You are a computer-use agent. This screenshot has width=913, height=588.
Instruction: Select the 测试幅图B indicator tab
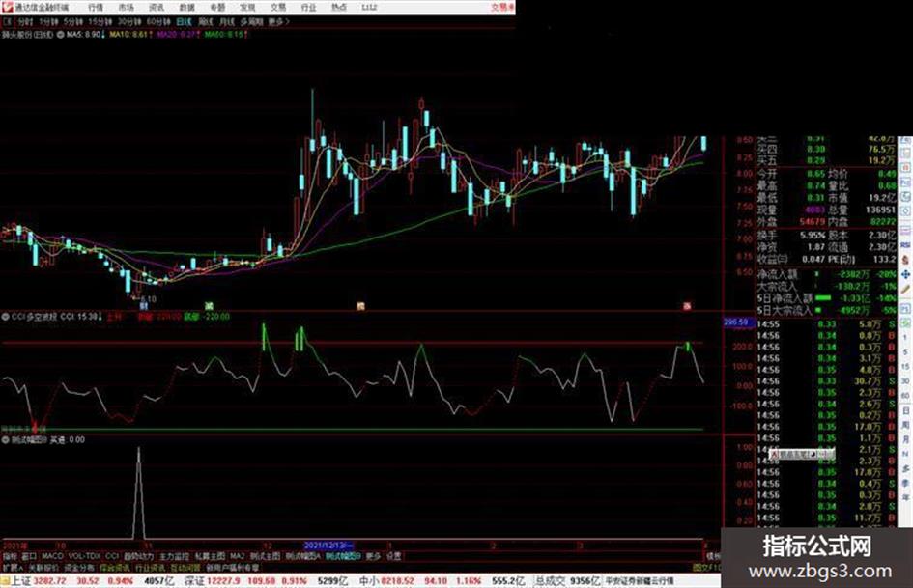coord(344,556)
